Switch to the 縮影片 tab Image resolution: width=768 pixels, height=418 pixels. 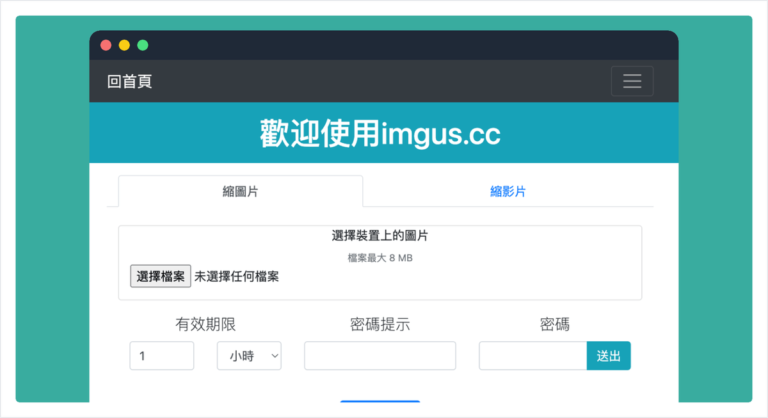(508, 191)
